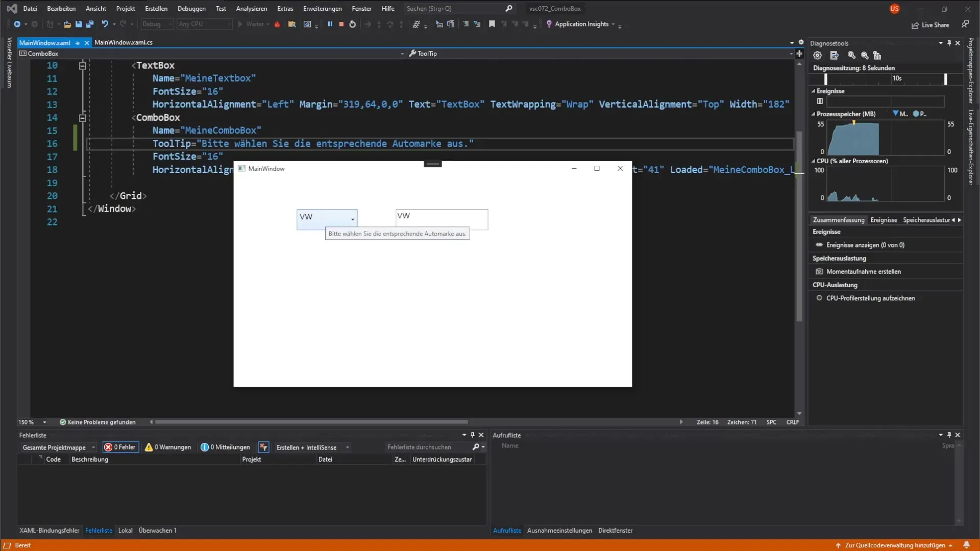The width and height of the screenshot is (980, 551).
Task: Collapse the Ereignisse graph section
Action: click(814, 91)
